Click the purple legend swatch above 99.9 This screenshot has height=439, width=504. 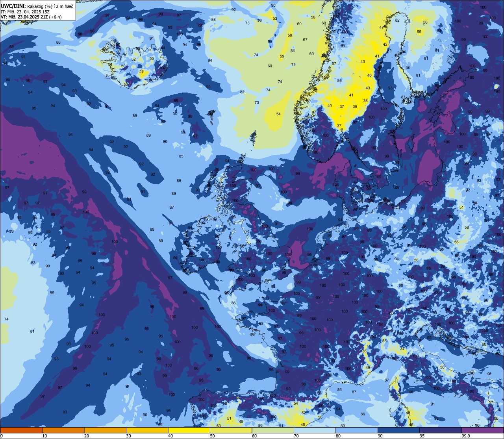(482, 430)
